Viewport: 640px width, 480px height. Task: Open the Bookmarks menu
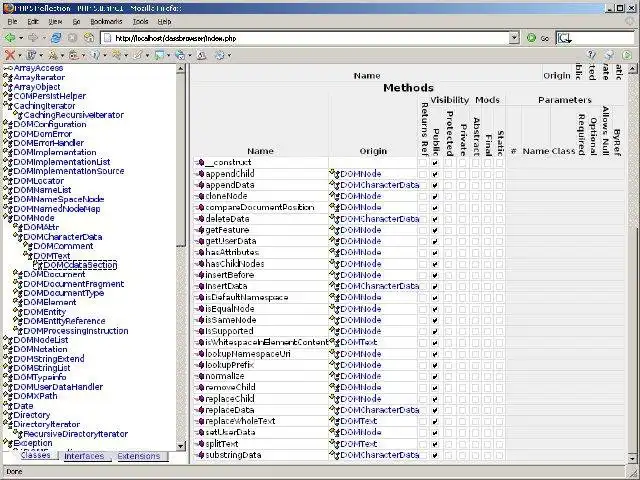[x=106, y=22]
